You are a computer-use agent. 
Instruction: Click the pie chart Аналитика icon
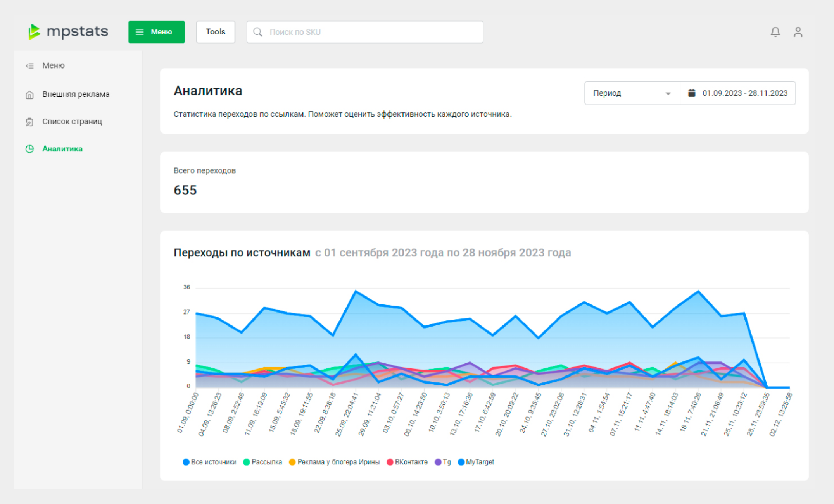pyautogui.click(x=29, y=149)
